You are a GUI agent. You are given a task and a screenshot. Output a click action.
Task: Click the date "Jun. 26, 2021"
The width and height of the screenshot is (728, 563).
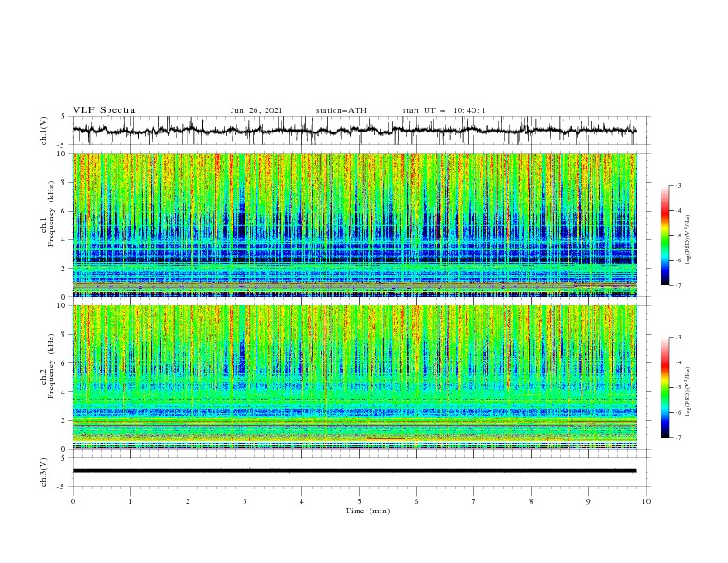(x=256, y=110)
